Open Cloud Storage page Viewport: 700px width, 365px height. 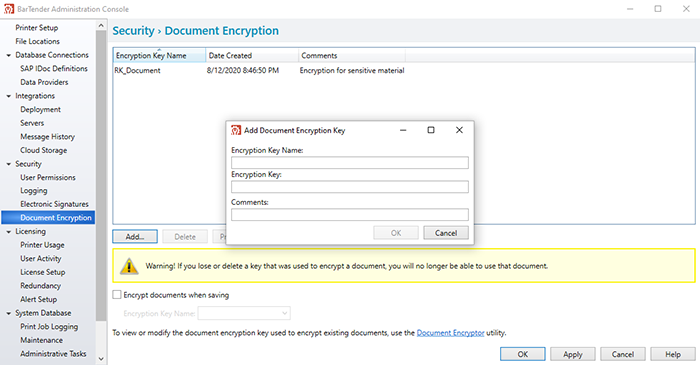tap(44, 150)
